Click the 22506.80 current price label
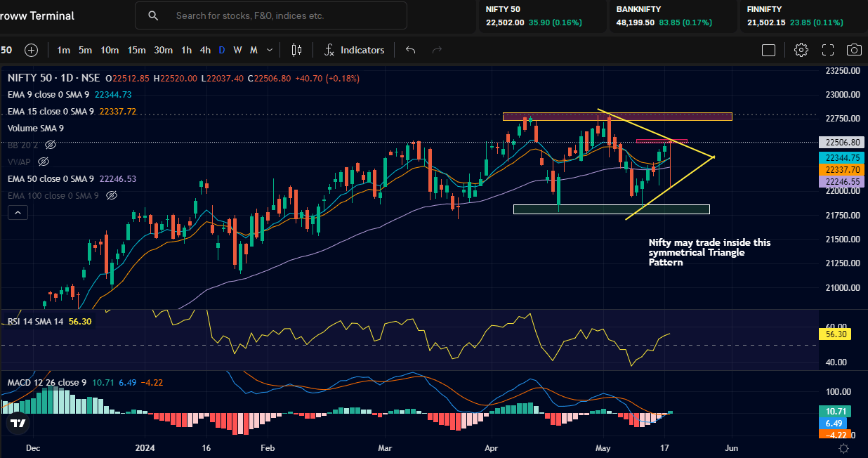This screenshot has height=458, width=868. coord(840,142)
